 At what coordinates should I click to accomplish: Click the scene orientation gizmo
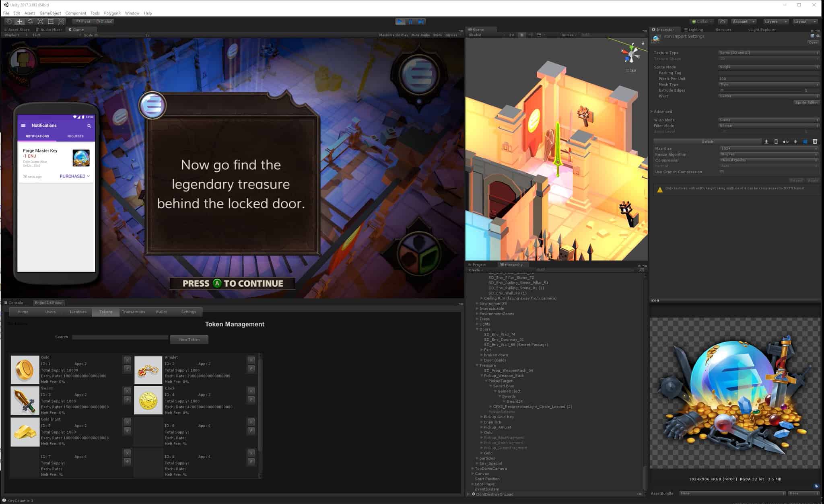[x=631, y=53]
